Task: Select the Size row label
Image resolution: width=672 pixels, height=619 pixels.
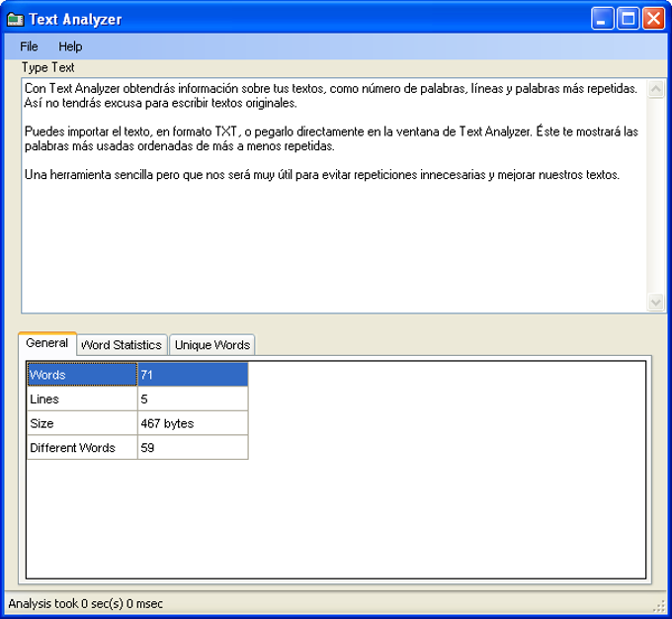Action: point(82,423)
